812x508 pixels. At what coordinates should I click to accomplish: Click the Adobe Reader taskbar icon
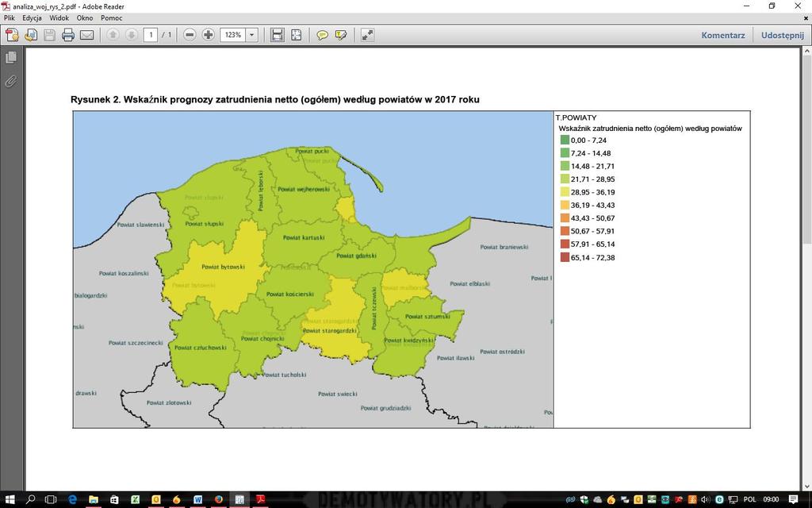(x=260, y=500)
